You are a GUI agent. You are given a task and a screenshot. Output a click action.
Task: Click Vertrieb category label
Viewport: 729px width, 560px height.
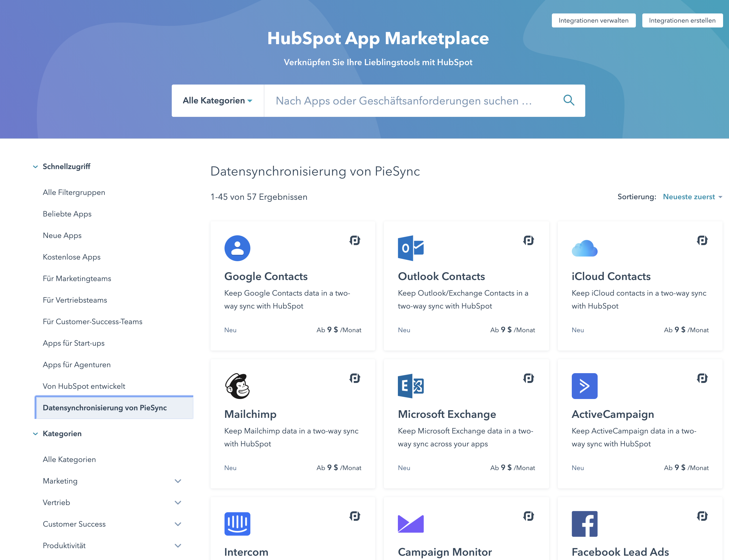point(56,503)
